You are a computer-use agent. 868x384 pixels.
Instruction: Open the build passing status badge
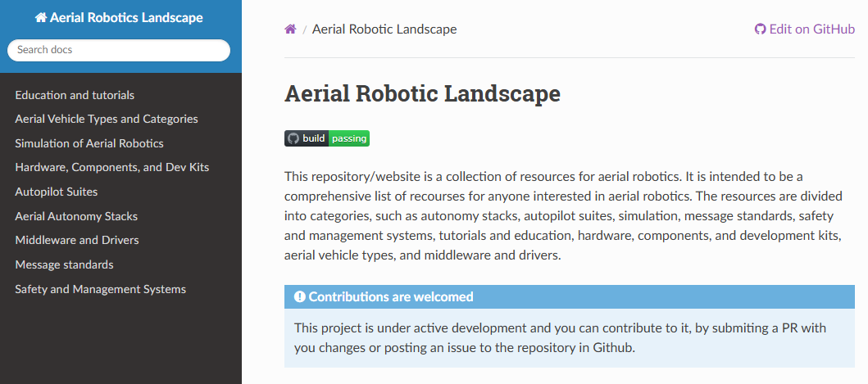coord(326,138)
